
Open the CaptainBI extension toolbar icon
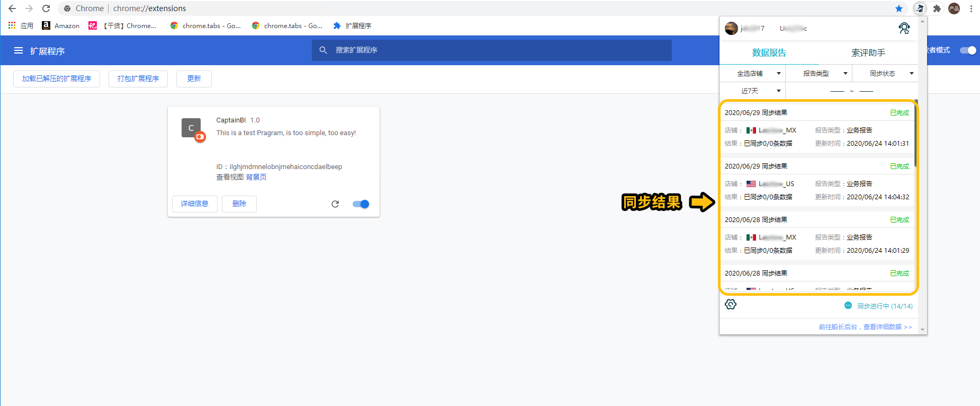click(920, 8)
